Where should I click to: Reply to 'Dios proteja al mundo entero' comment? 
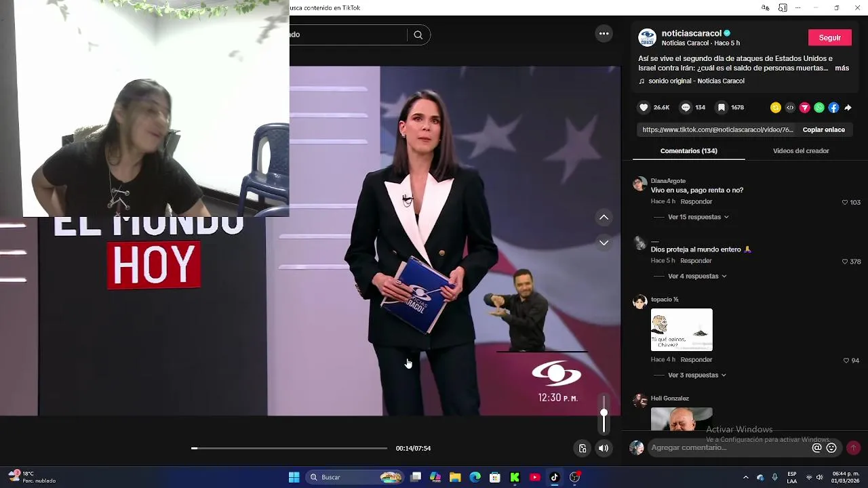[x=696, y=260]
